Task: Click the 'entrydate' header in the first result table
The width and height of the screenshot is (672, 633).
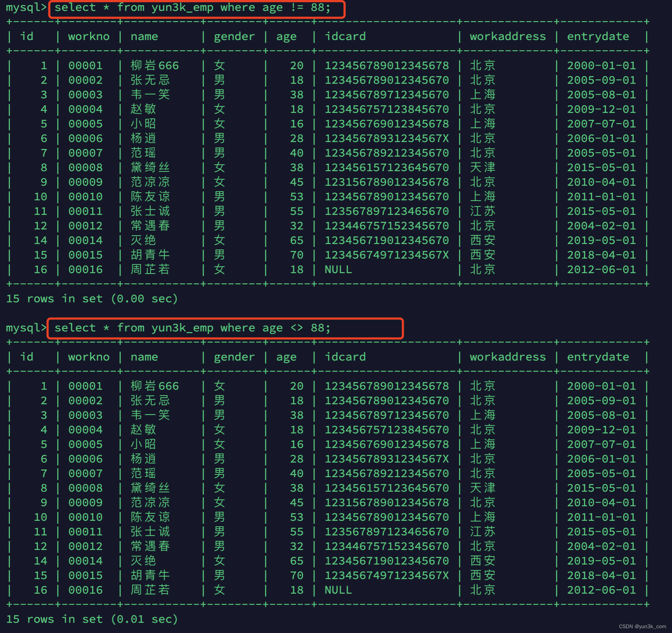Action: coord(598,36)
